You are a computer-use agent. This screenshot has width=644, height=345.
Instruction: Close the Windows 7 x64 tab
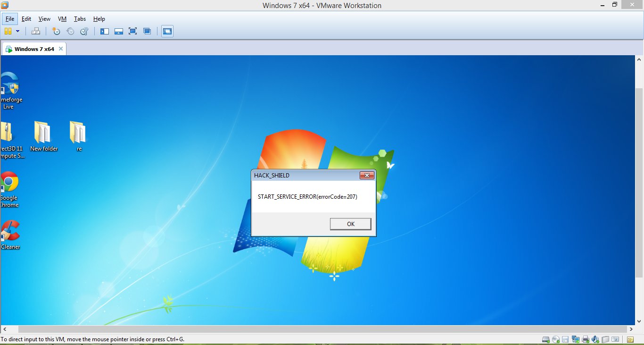pyautogui.click(x=60, y=49)
